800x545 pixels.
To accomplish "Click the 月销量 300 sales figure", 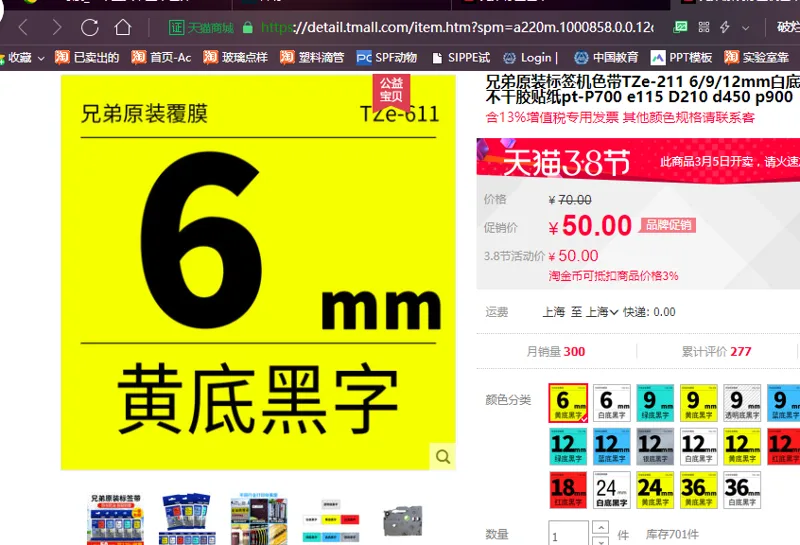I will point(556,352).
